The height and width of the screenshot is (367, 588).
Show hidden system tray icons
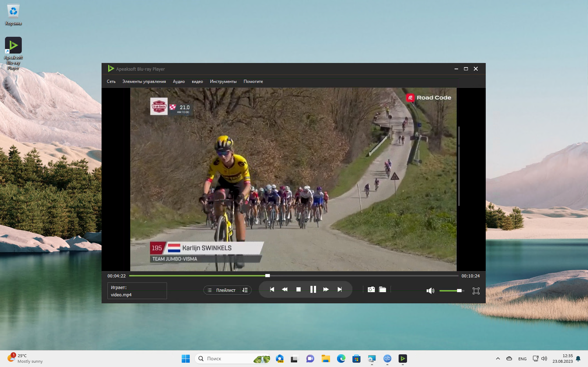498,358
